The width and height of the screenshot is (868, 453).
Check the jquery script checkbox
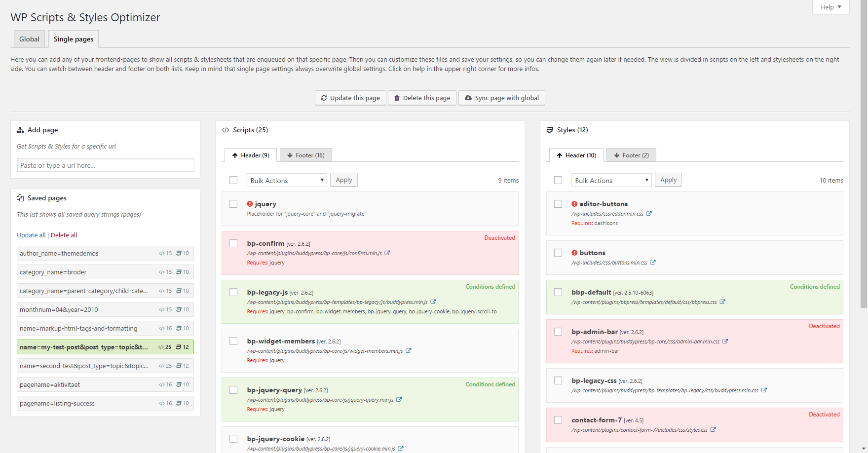[x=233, y=204]
